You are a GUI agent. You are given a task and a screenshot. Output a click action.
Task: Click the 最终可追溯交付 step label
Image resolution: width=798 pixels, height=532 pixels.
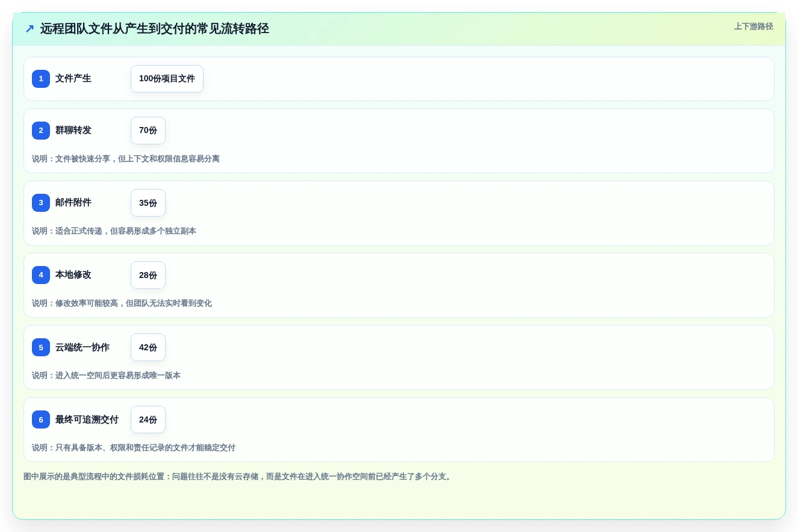[x=87, y=419]
